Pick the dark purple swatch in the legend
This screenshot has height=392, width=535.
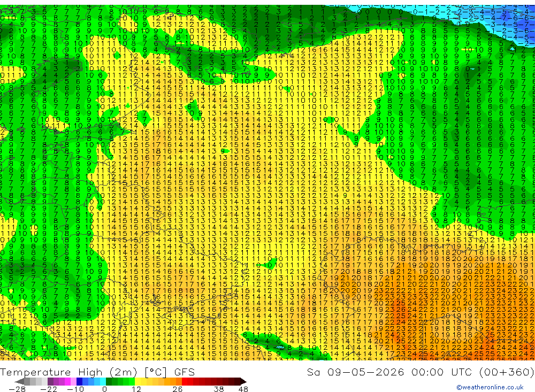pos(50,381)
